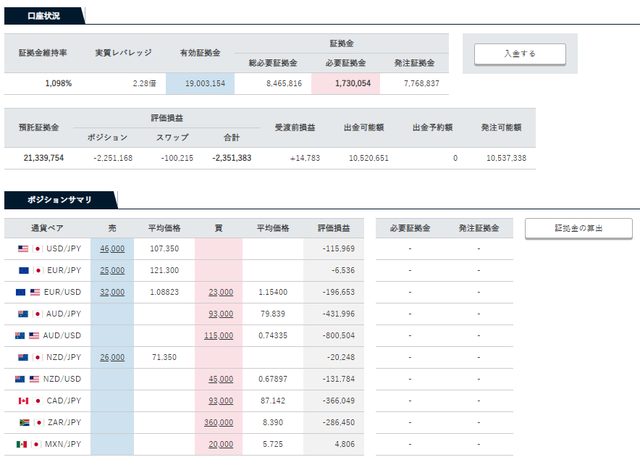Click the Japan flag in USD/JPY row
Screen dimensions: 640x465
(x=38, y=249)
